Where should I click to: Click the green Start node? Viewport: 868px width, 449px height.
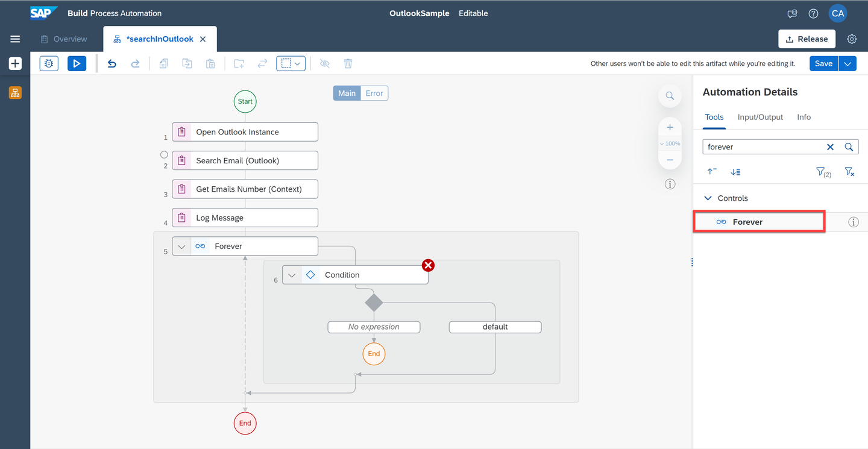245,101
